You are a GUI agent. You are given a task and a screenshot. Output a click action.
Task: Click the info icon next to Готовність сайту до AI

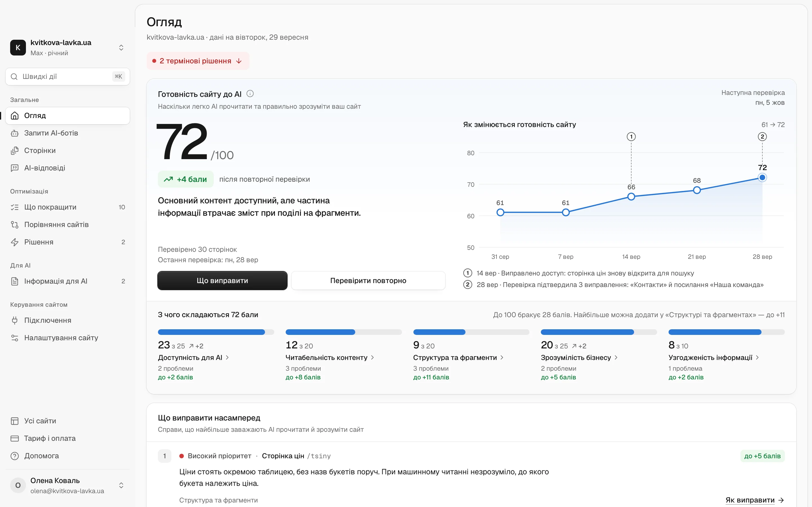point(250,94)
